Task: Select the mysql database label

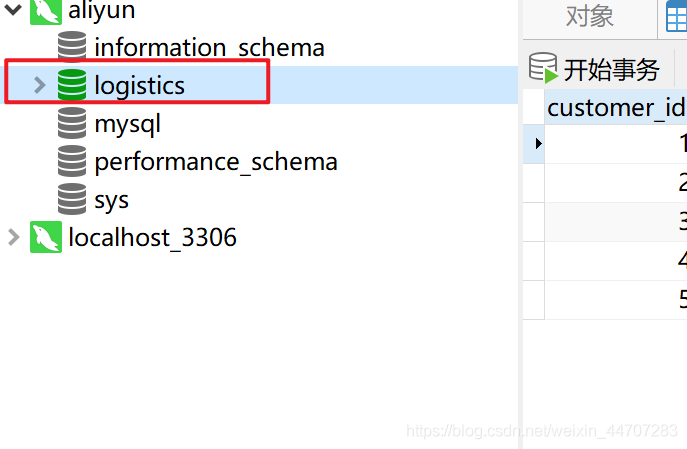Action: tap(127, 124)
